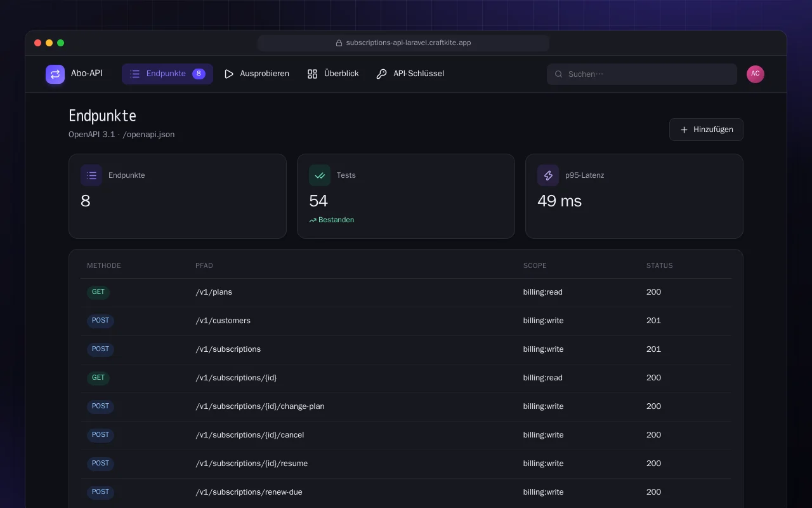The width and height of the screenshot is (812, 508).
Task: Click the 54 tests count
Action: [318, 201]
